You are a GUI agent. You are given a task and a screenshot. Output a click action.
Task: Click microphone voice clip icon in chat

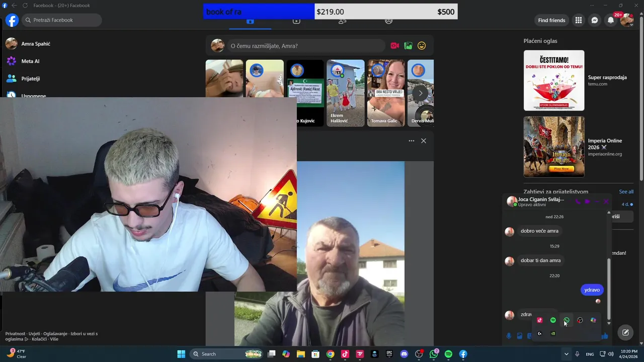pos(509,336)
